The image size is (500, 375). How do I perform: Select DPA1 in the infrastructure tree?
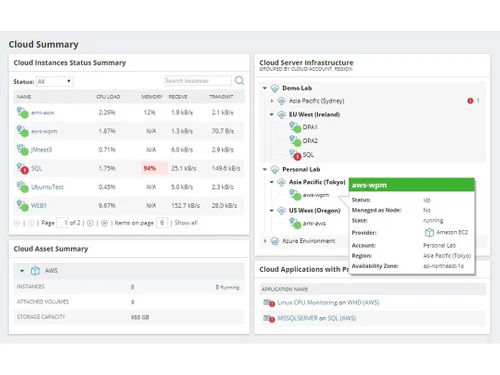tap(310, 127)
